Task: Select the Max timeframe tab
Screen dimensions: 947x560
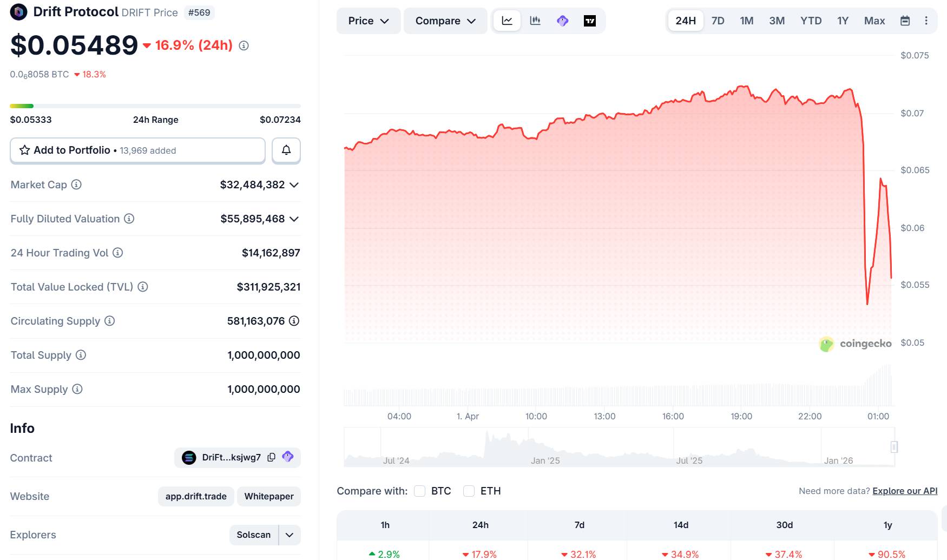Action: 874,21
